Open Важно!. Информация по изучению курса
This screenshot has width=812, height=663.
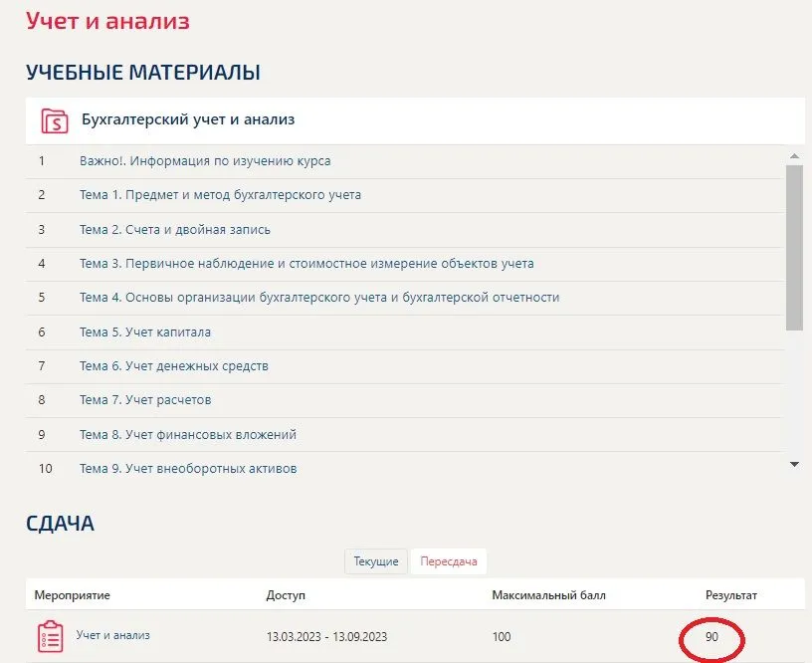[x=205, y=161]
